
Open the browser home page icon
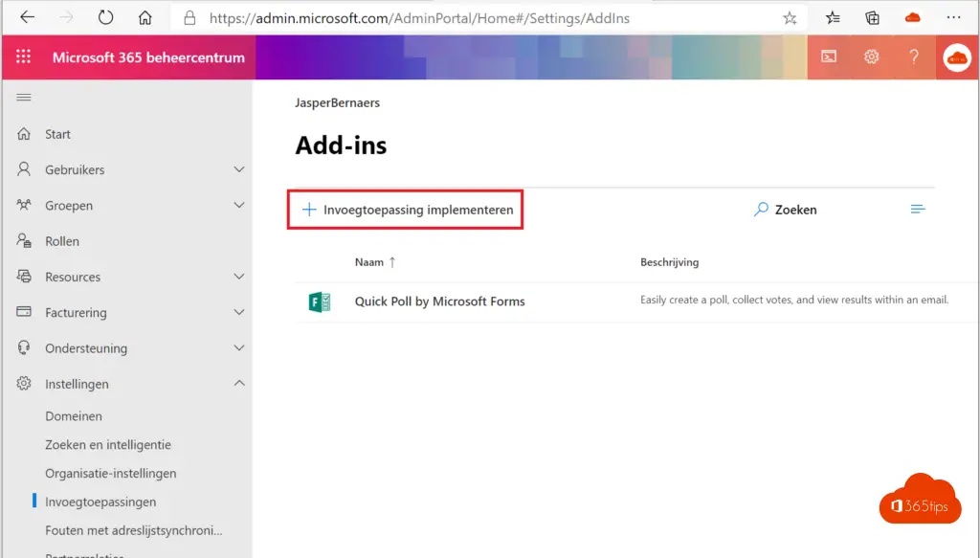(145, 17)
